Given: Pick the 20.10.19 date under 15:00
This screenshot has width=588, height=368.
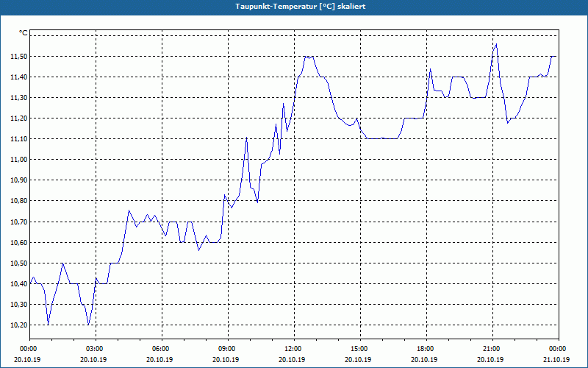Looking at the screenshot, I should pos(358,359).
